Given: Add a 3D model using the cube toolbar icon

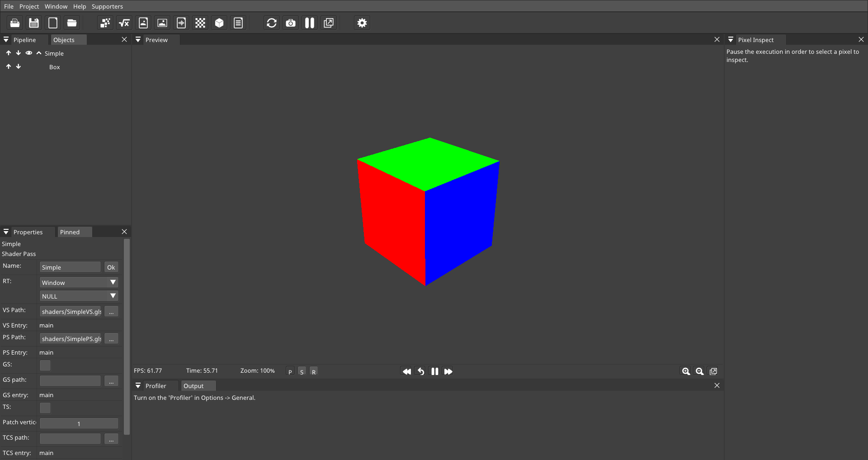Looking at the screenshot, I should point(219,23).
